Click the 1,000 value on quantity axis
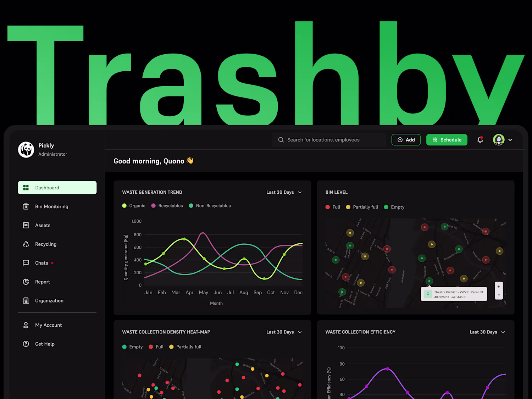 (136, 221)
